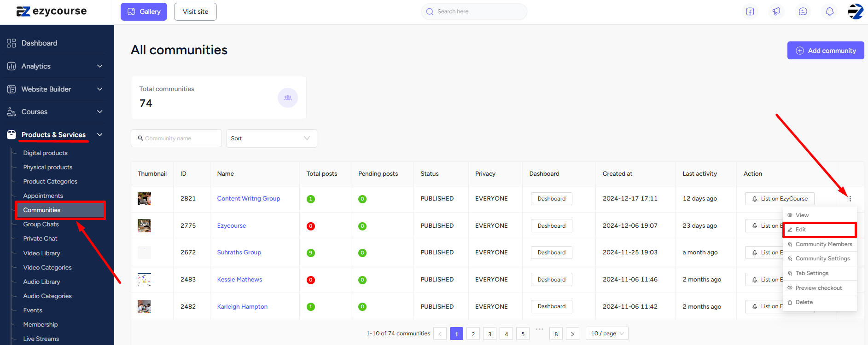
Task: Open the megaphone announcements icon
Action: pos(776,11)
